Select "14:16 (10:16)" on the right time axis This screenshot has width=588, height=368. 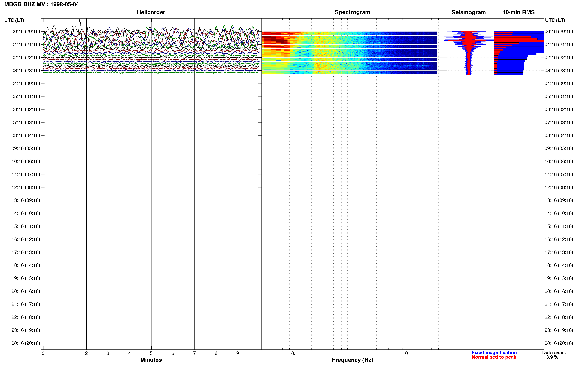click(x=559, y=213)
